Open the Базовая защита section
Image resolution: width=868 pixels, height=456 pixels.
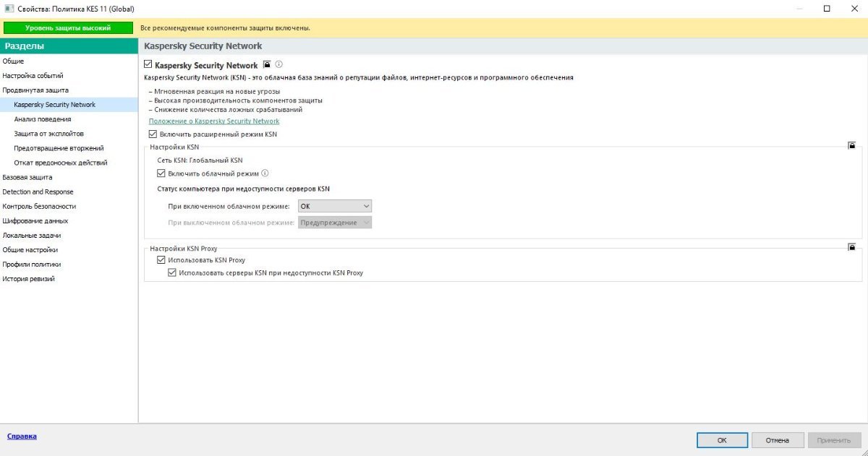click(x=27, y=177)
